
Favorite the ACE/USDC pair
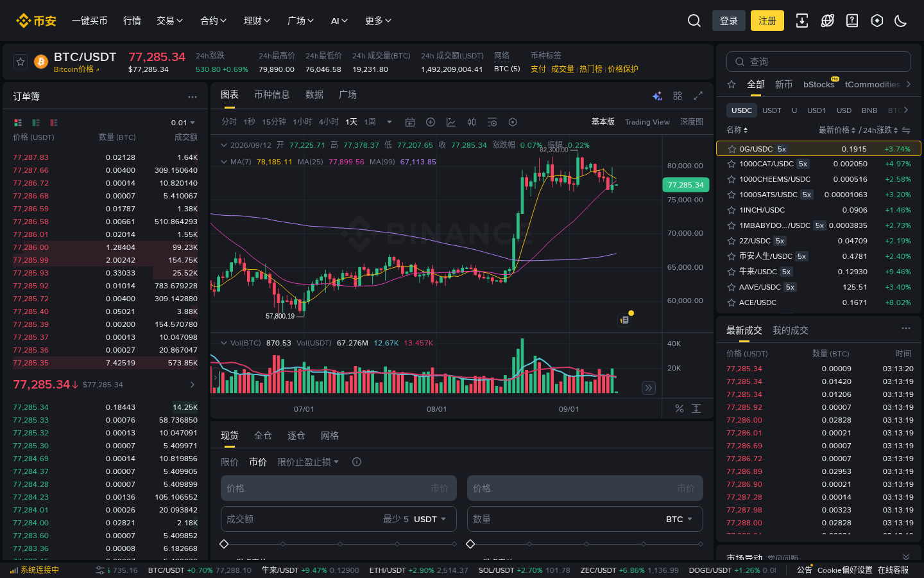731,302
